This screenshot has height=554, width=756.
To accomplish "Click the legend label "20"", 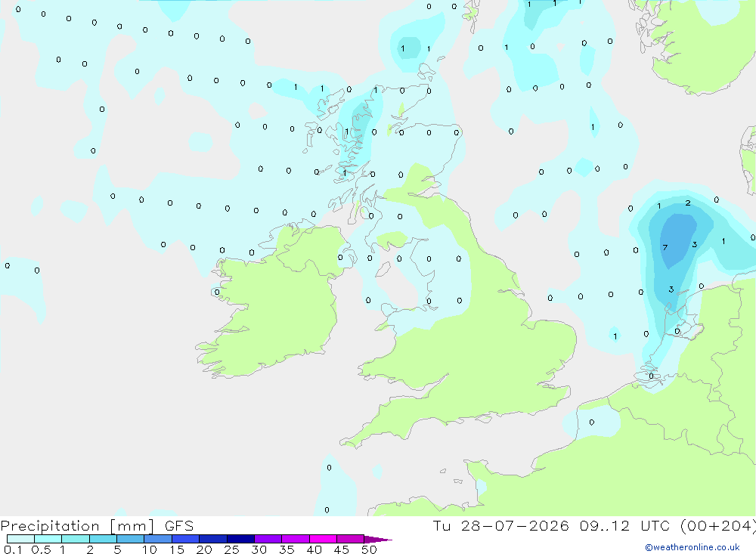I will click(204, 549).
